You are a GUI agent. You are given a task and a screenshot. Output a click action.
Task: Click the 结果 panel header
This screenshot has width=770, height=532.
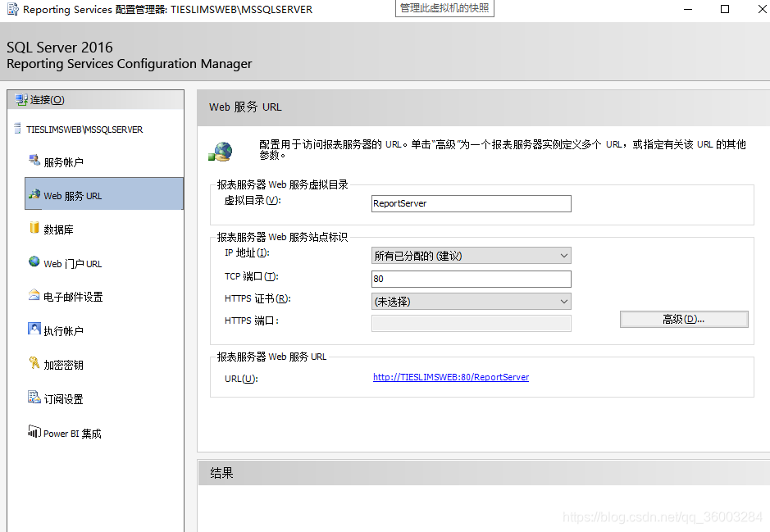click(483, 473)
